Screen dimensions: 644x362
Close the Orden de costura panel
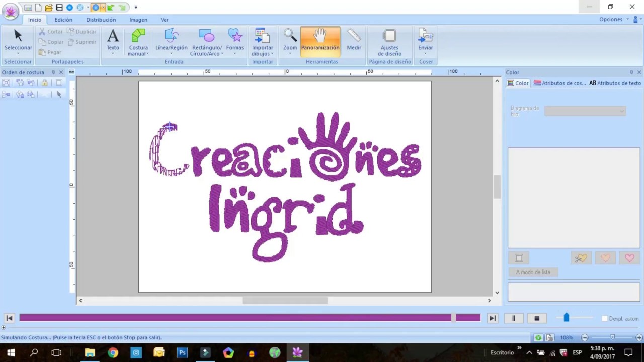[61, 72]
